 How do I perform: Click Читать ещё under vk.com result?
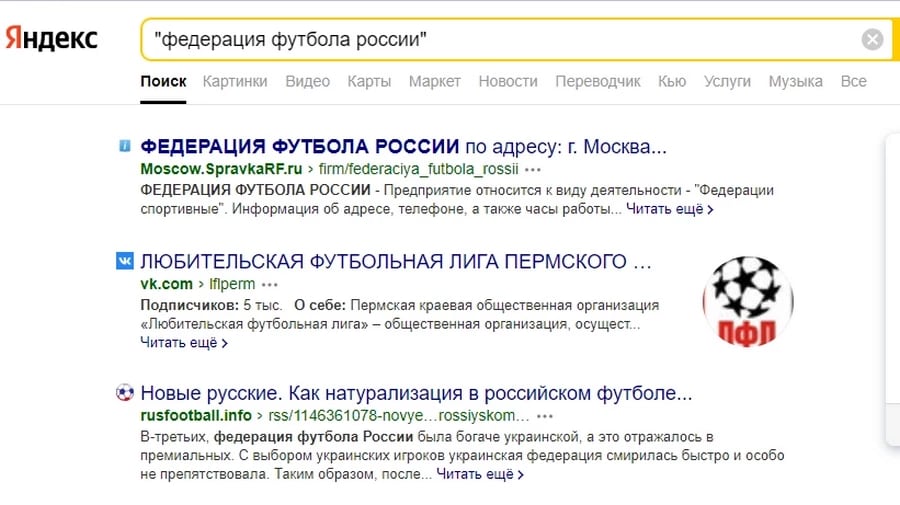tap(184, 343)
